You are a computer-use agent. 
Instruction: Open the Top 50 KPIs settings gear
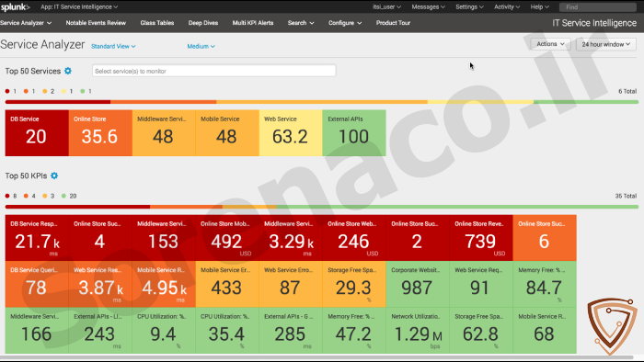click(54, 175)
